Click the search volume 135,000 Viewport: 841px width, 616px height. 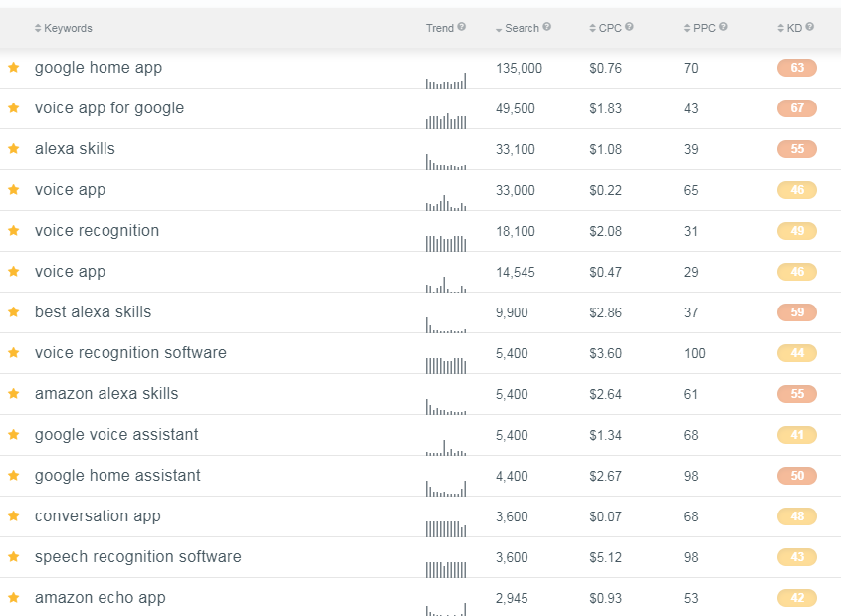[x=519, y=68]
